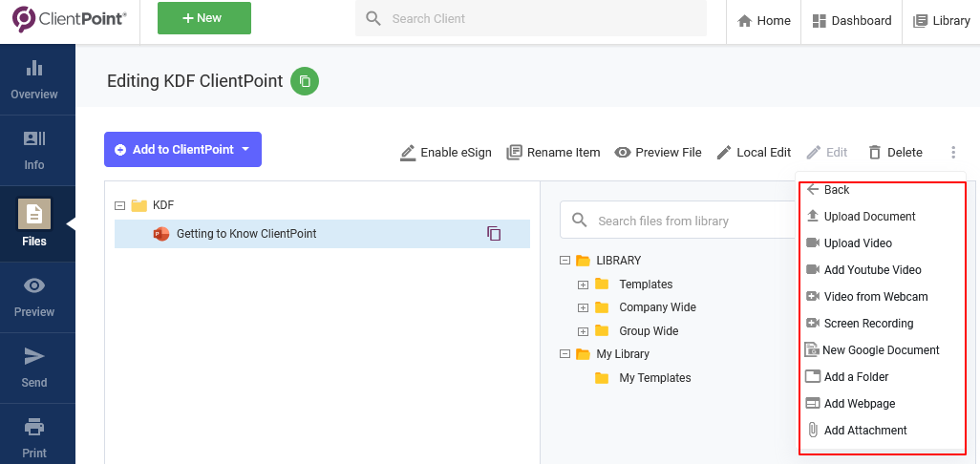Collapse the KDF folder tree node

pyautogui.click(x=120, y=205)
